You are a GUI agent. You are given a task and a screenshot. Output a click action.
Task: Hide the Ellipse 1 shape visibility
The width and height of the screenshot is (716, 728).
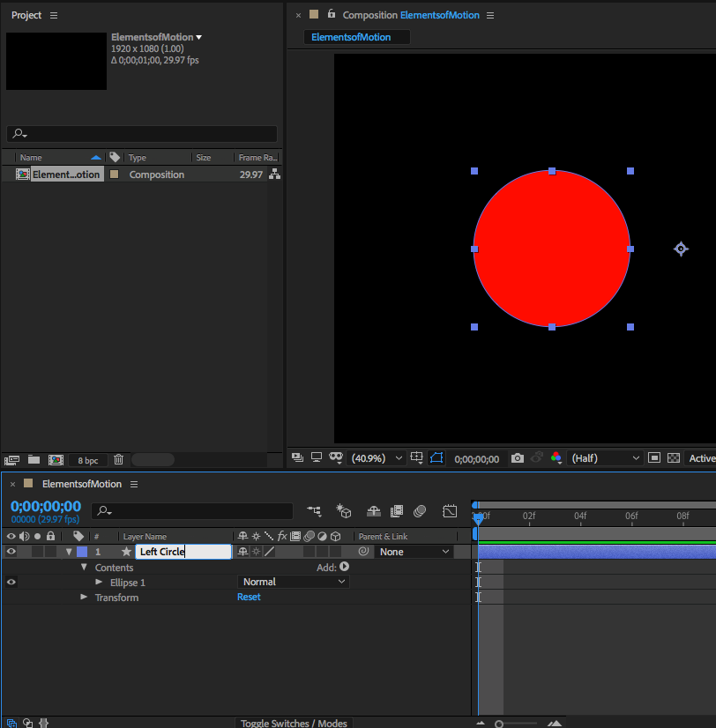11,582
